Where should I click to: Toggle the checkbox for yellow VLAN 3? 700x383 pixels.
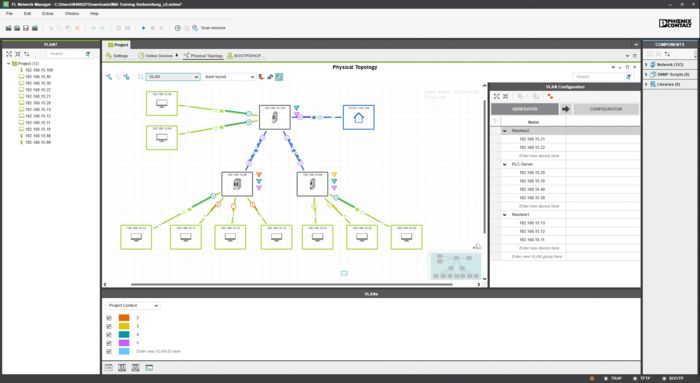tap(109, 326)
